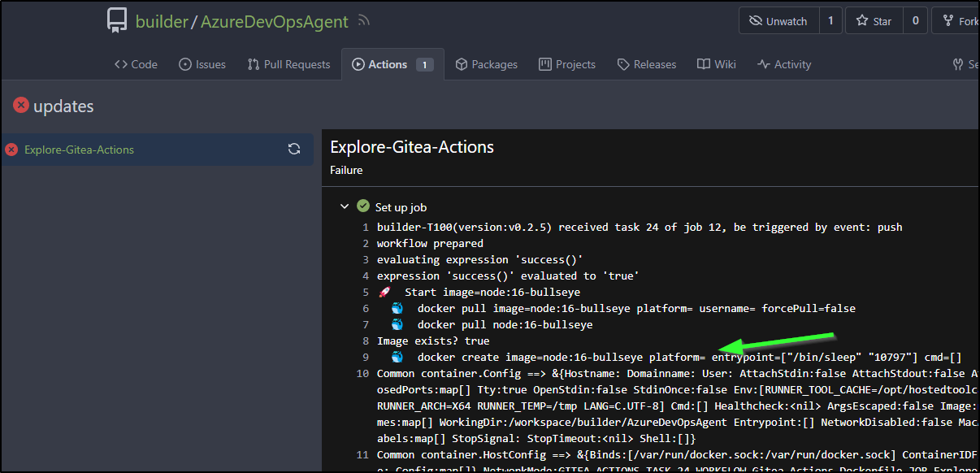Click the Activity pulse icon
Image resolution: width=980 pixels, height=473 pixels.
point(763,64)
